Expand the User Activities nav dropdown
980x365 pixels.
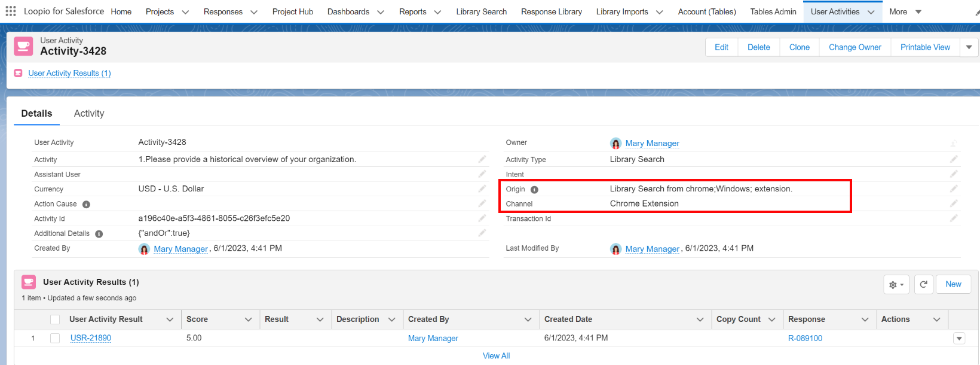(x=871, y=12)
